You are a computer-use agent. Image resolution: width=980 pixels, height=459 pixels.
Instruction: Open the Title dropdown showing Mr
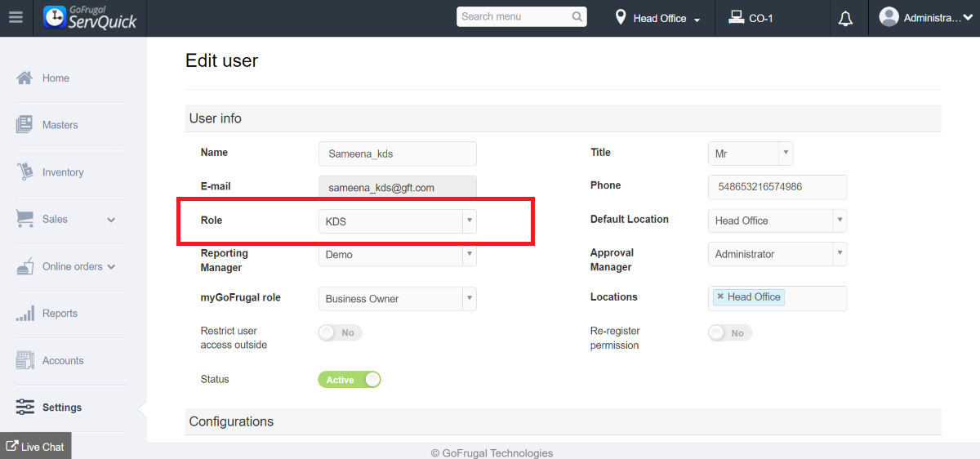click(x=750, y=154)
